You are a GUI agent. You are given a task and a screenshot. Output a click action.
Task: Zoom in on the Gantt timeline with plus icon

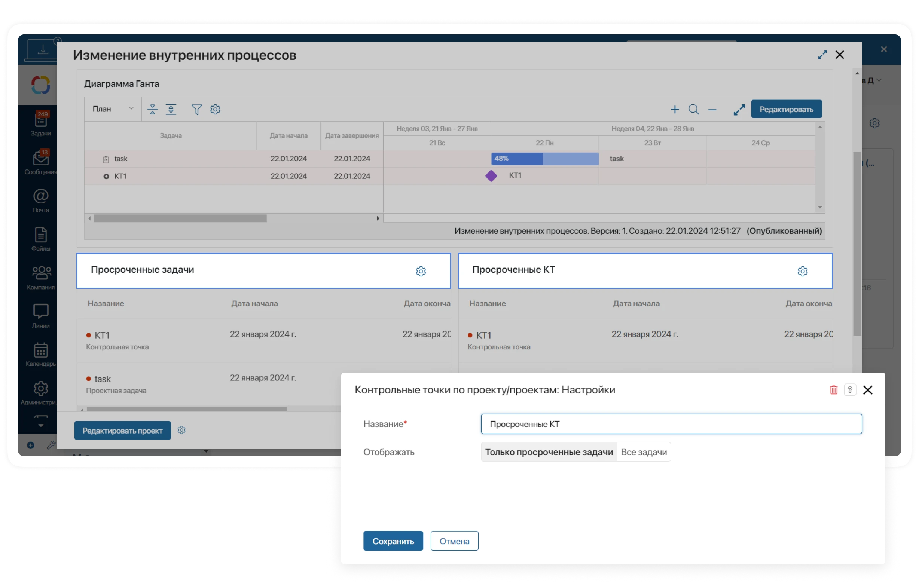pos(675,110)
